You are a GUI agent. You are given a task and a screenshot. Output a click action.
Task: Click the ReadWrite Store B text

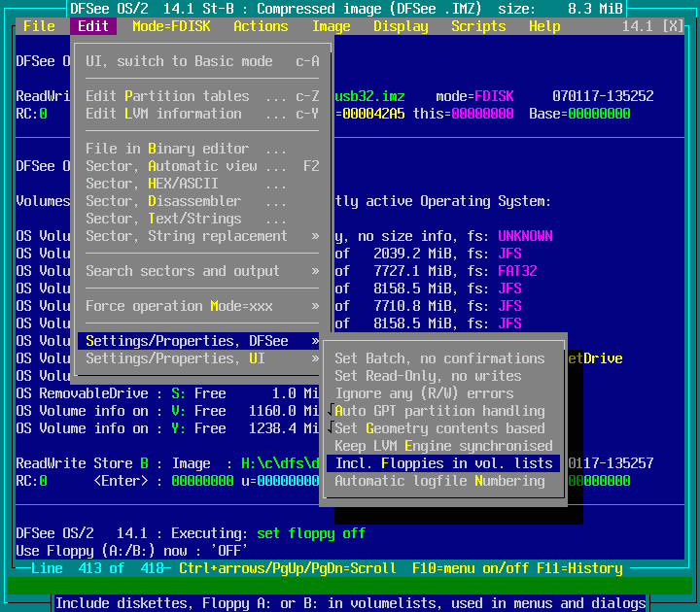(x=82, y=463)
